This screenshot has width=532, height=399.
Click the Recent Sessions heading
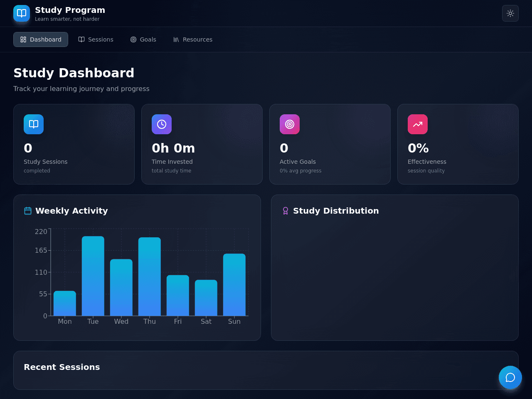62,367
